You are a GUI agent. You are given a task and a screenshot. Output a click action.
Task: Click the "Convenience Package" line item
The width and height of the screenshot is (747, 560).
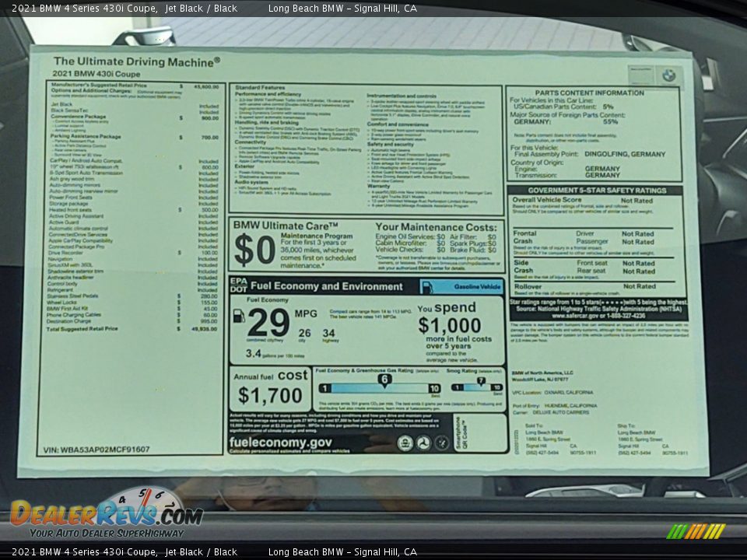click(x=79, y=116)
